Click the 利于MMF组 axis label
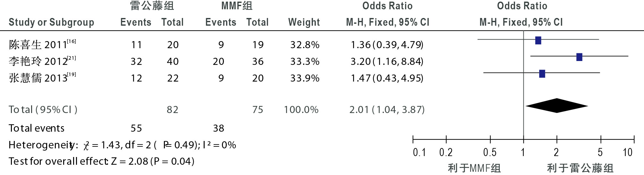The image size is (644, 175). 474,168
